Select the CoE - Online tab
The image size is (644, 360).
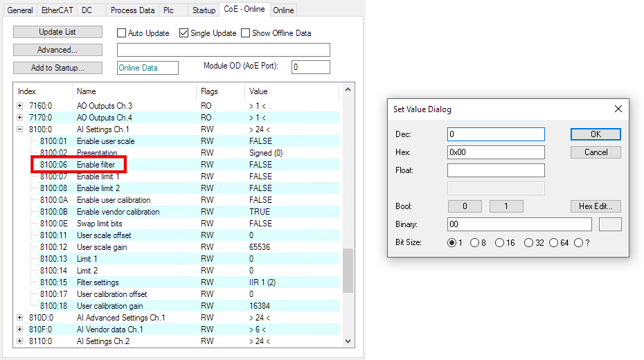tap(244, 9)
